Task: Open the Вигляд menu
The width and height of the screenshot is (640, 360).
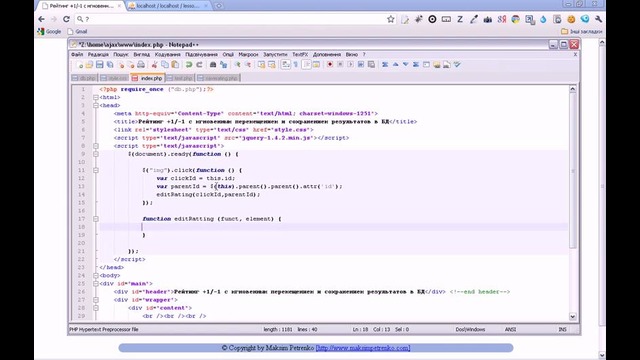Action: (142, 54)
